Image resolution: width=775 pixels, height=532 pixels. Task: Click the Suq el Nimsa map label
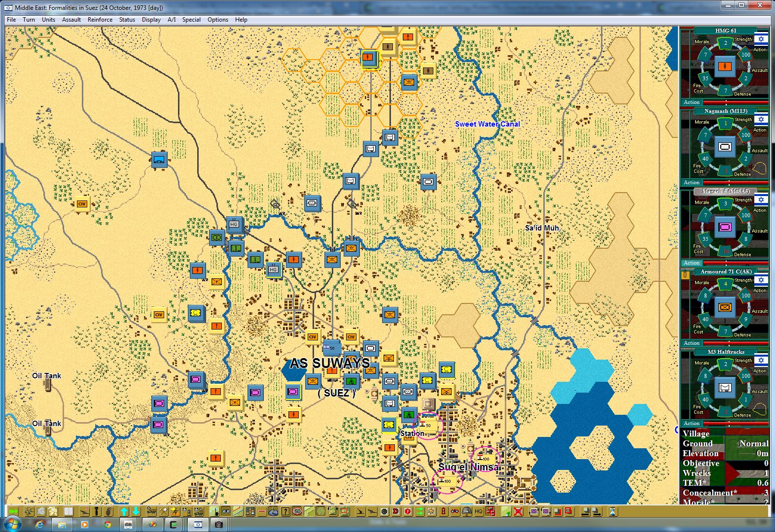click(x=469, y=467)
